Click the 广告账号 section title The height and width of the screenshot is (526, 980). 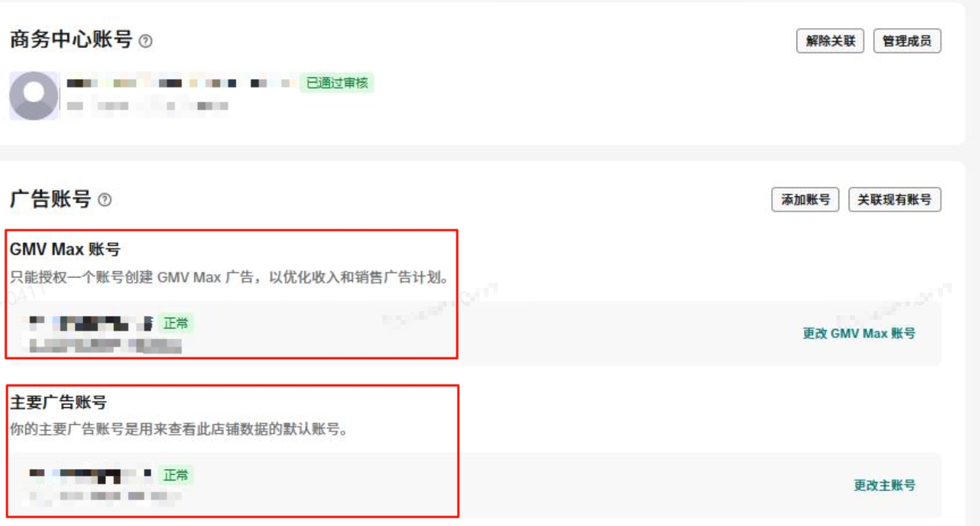(x=50, y=199)
